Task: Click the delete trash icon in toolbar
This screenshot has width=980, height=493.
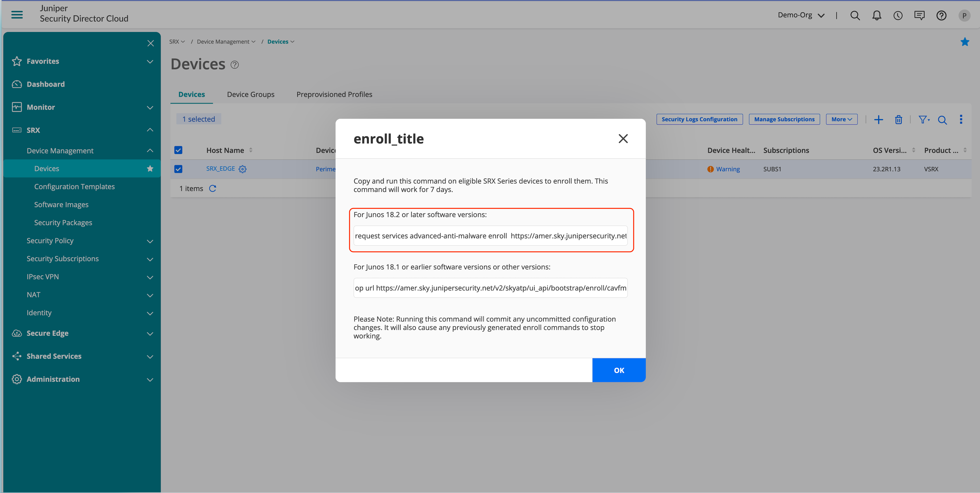Action: click(898, 120)
